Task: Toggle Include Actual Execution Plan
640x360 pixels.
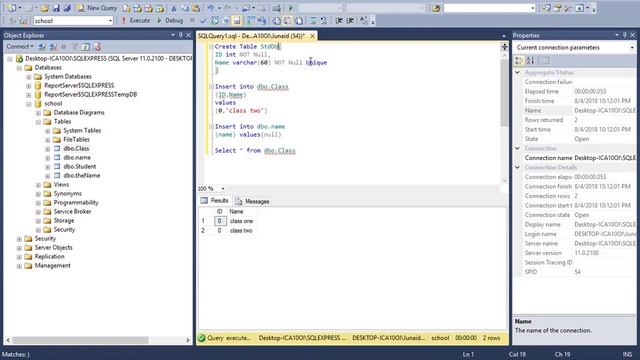Action: pos(250,20)
